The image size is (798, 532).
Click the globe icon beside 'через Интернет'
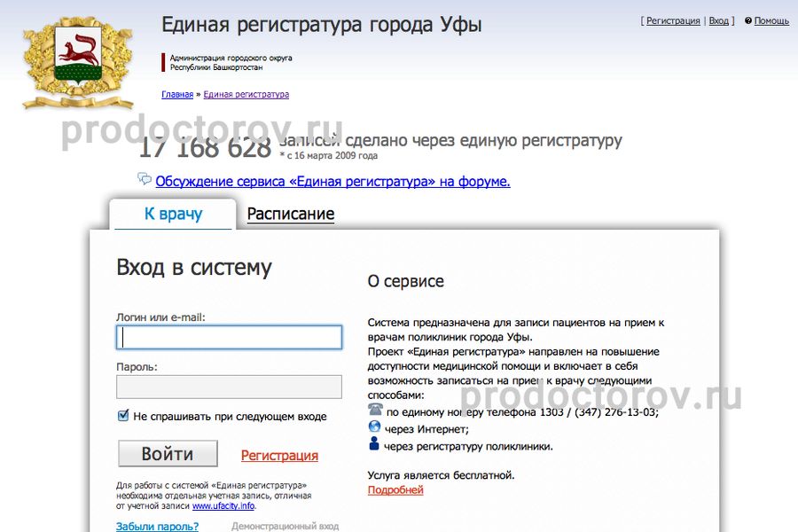coord(375,428)
